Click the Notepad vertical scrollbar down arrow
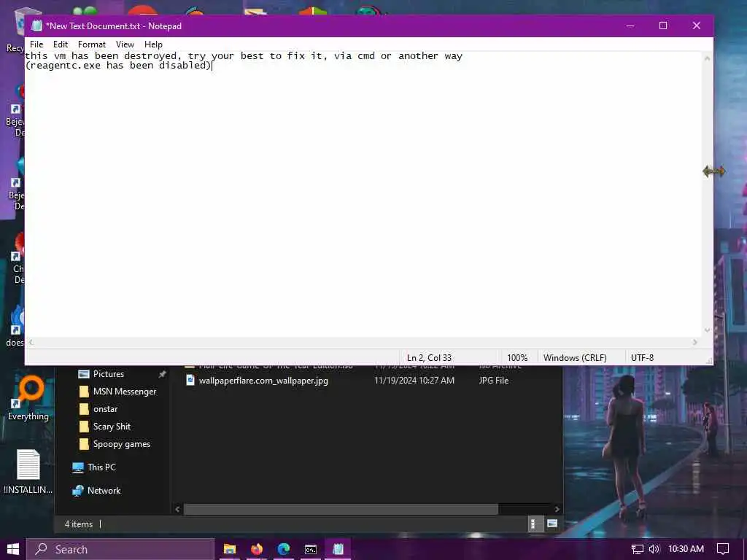The image size is (747, 560). 708,330
